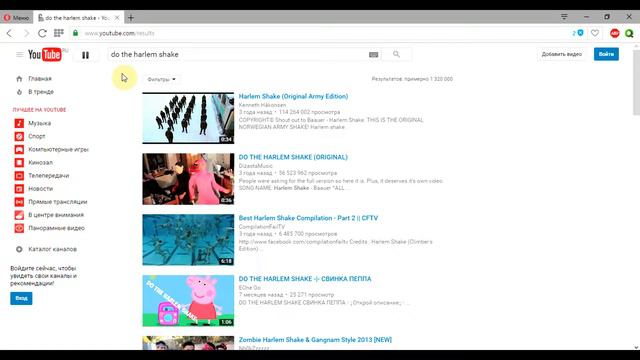Click the browser address bar URL
640x360 pixels.
119,33
